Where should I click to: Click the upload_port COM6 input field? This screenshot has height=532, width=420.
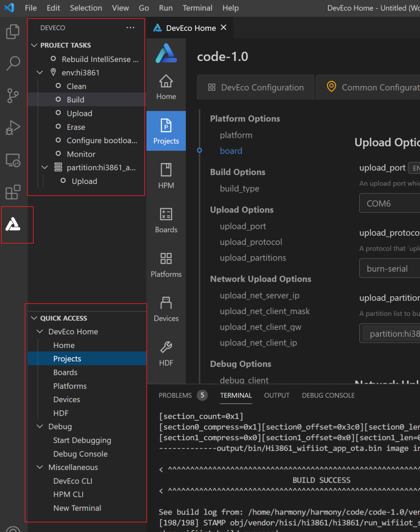point(389,203)
